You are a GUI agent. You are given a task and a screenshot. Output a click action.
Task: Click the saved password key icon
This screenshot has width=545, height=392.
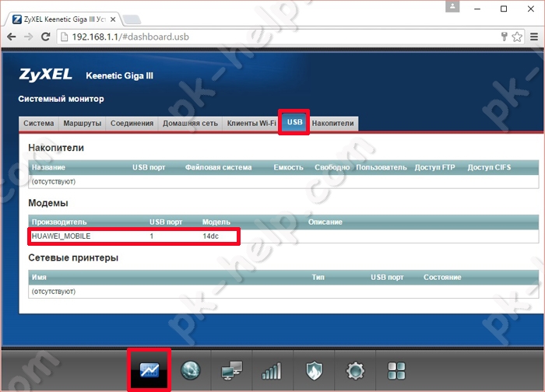coord(504,37)
